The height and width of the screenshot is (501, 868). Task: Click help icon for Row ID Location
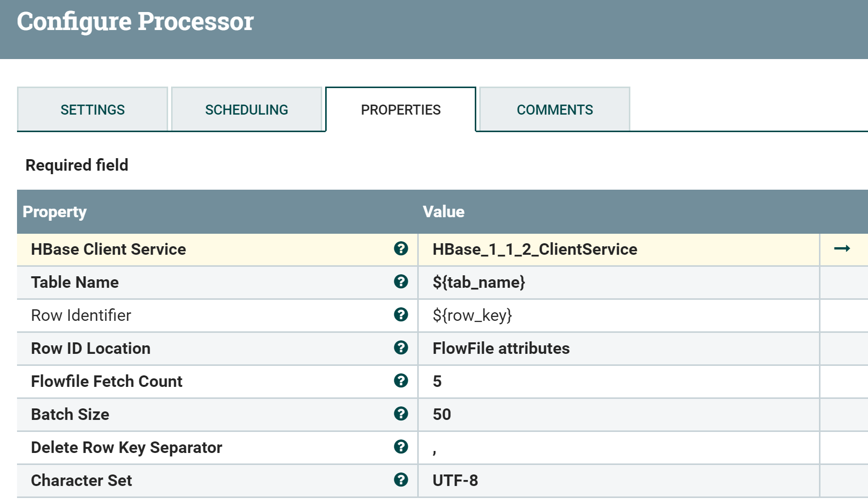click(x=401, y=348)
